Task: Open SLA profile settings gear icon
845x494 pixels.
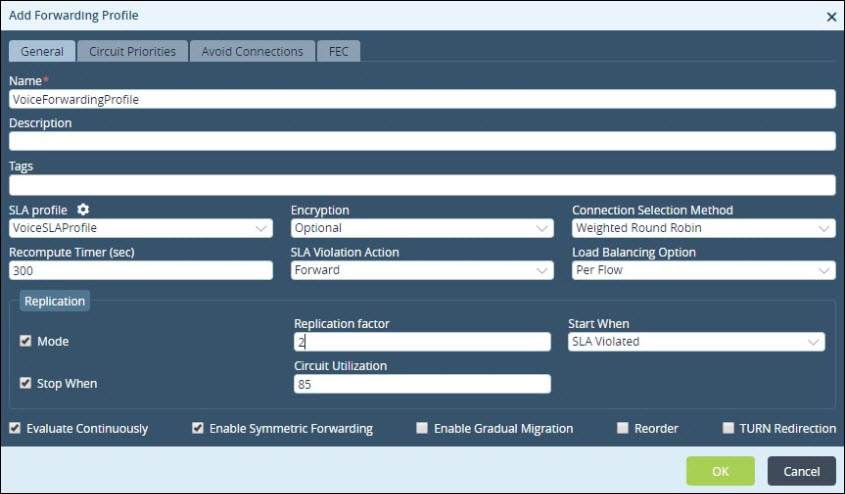Action: 83,209
